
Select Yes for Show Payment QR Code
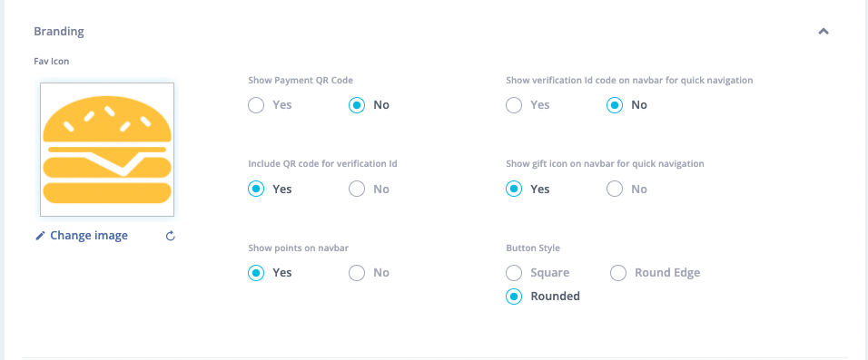click(x=256, y=105)
